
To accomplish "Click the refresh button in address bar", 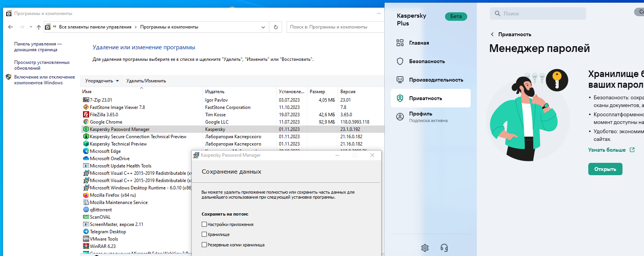I will [x=276, y=27].
